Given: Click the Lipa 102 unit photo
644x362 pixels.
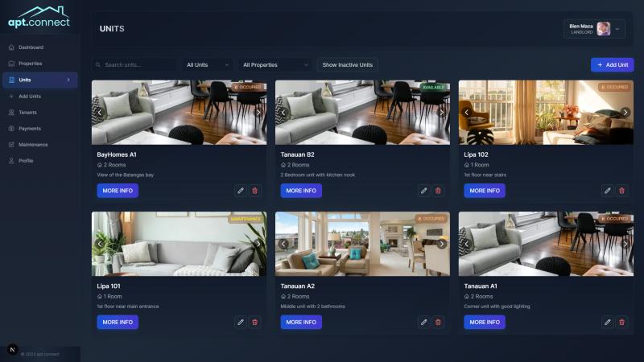Looking at the screenshot, I should pos(546,113).
